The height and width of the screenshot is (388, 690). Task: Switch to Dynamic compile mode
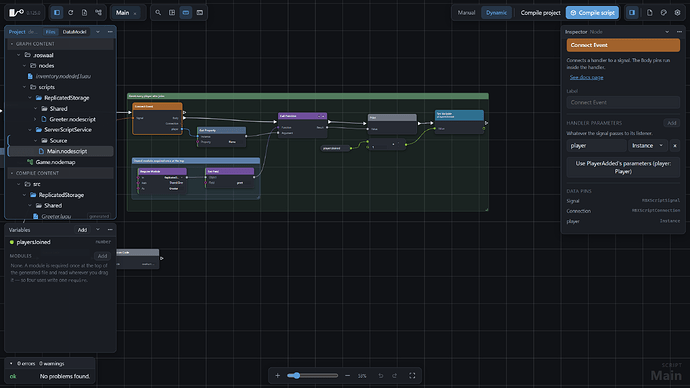pos(496,13)
